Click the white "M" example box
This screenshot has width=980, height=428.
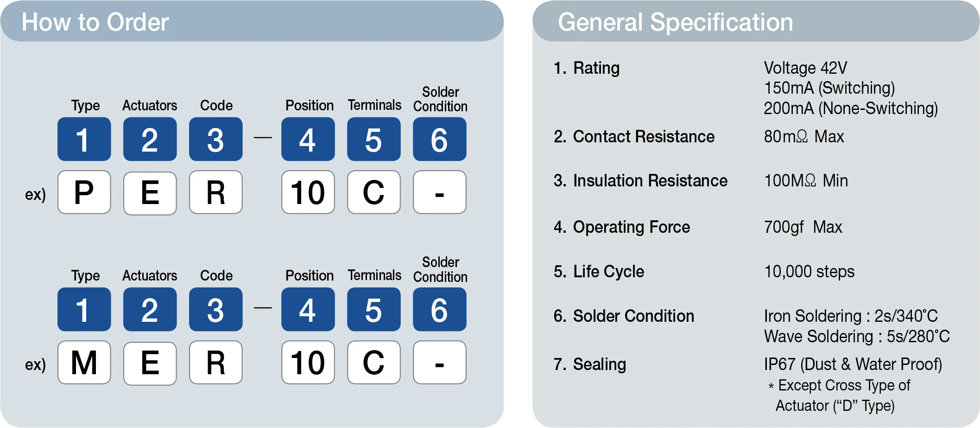[x=84, y=362]
